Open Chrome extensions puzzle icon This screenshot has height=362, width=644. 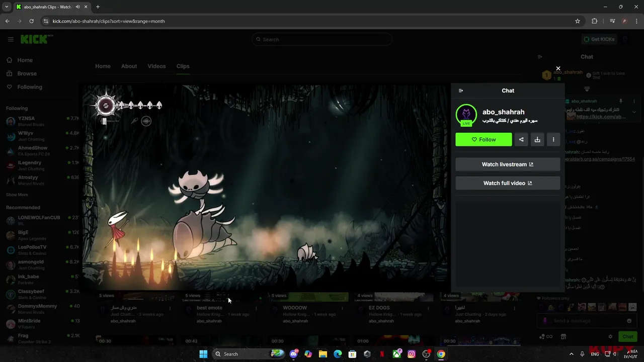pyautogui.click(x=594, y=21)
